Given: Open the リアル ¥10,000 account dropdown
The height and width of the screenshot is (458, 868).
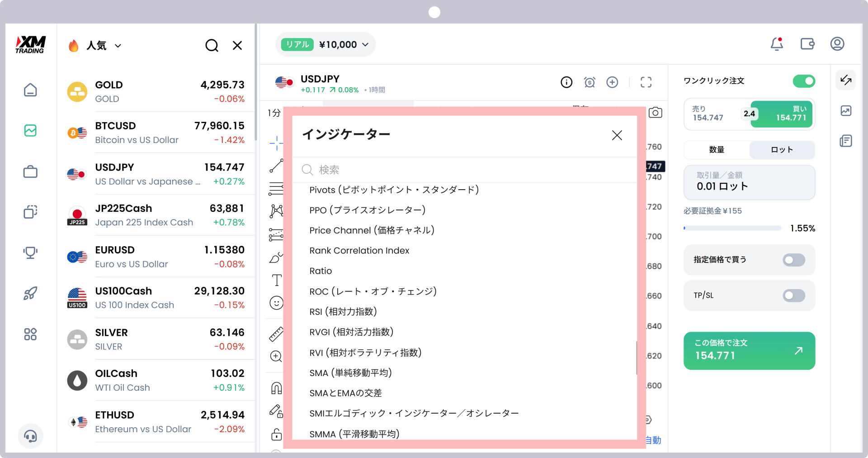Looking at the screenshot, I should point(325,44).
